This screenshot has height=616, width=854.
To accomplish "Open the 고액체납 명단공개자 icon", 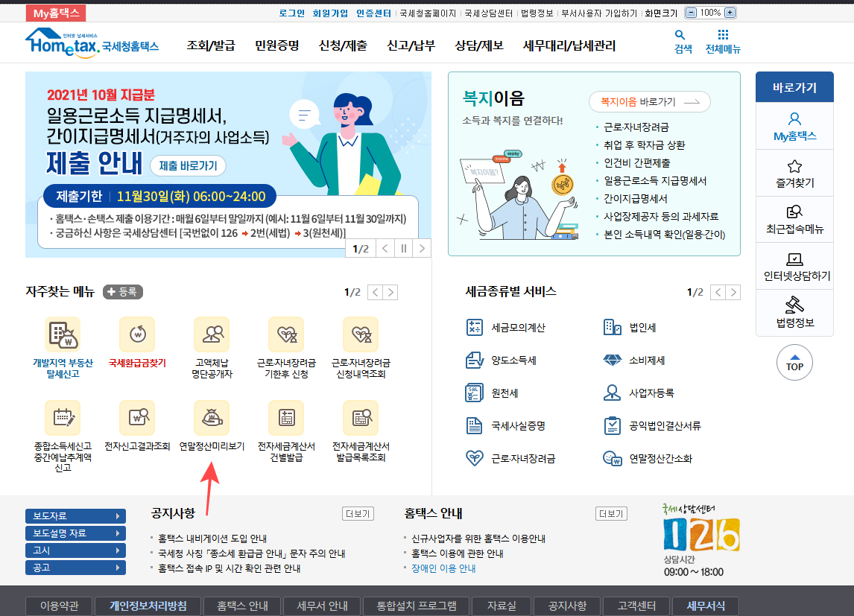I will (x=212, y=334).
